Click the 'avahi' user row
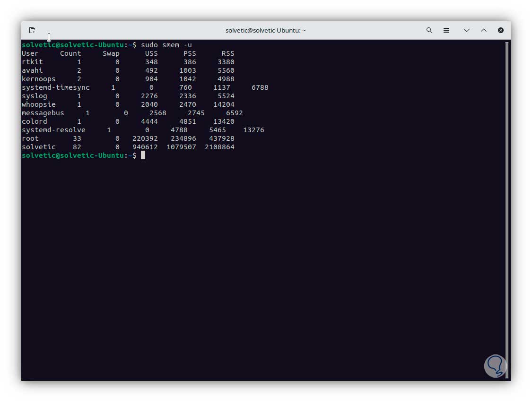This screenshot has width=532, height=402. [x=128, y=70]
